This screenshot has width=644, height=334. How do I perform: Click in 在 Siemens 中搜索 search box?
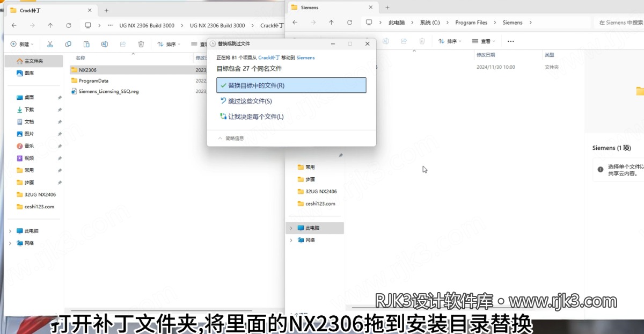[x=618, y=23]
